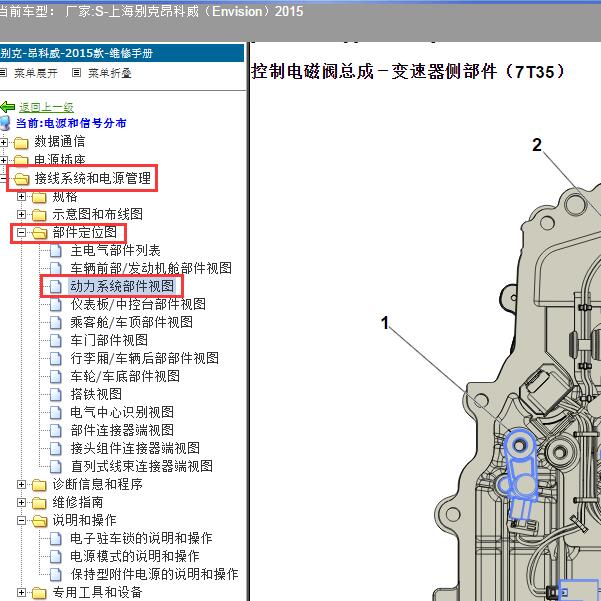Click the 诊断信息和程序 folder icon

click(39, 485)
